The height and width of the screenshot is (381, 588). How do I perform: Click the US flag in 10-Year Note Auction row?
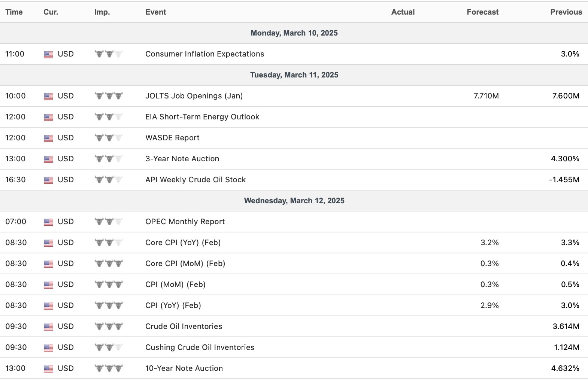point(48,369)
